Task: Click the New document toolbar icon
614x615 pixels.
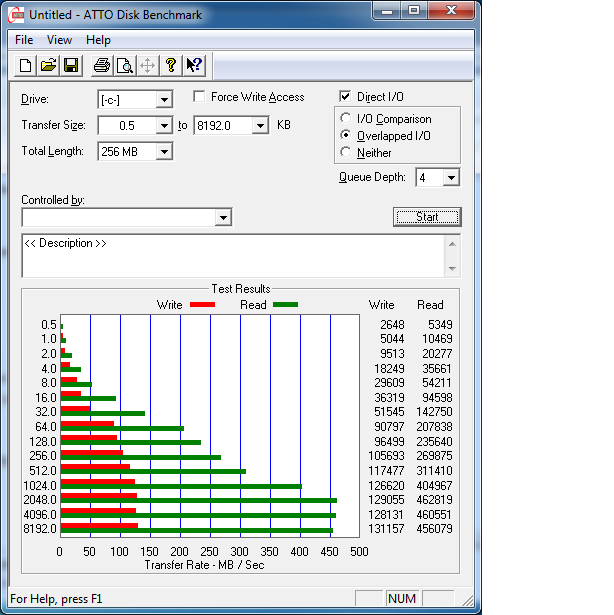Action: (26, 65)
